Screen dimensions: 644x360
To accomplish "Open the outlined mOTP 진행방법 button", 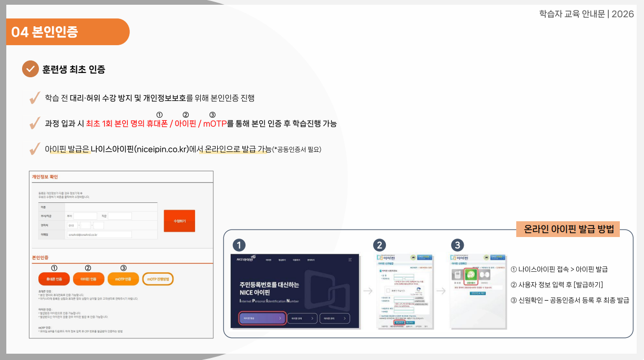I will pyautogui.click(x=158, y=279).
